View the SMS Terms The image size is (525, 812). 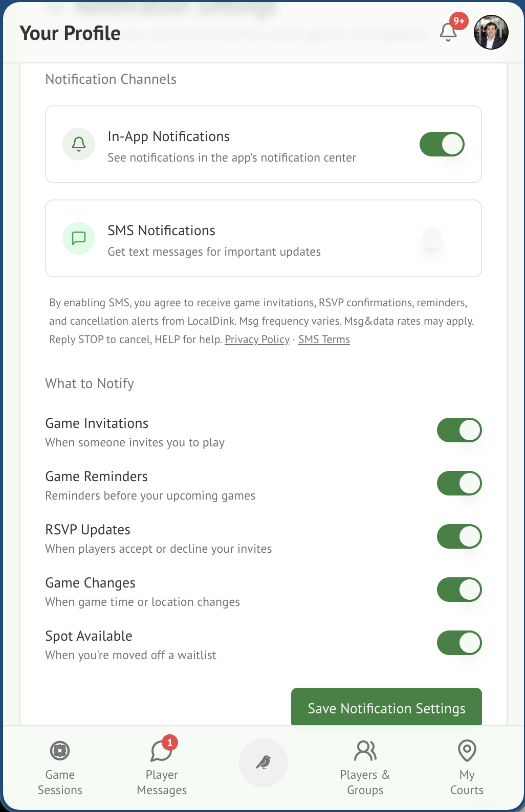324,339
